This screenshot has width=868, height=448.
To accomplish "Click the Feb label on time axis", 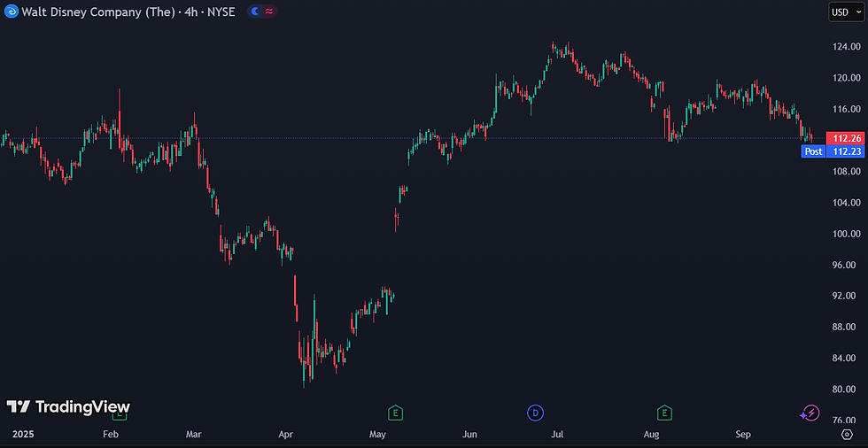I will [x=111, y=435].
